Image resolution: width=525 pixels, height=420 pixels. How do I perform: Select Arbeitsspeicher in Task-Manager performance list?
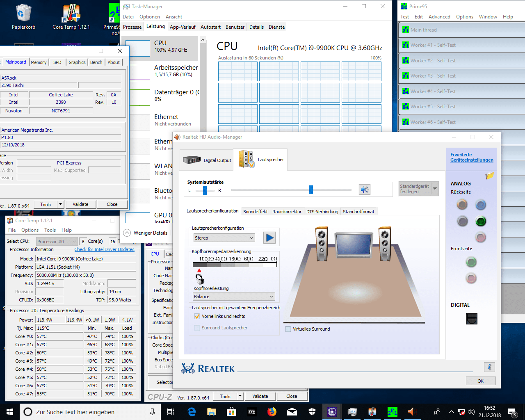[162, 71]
